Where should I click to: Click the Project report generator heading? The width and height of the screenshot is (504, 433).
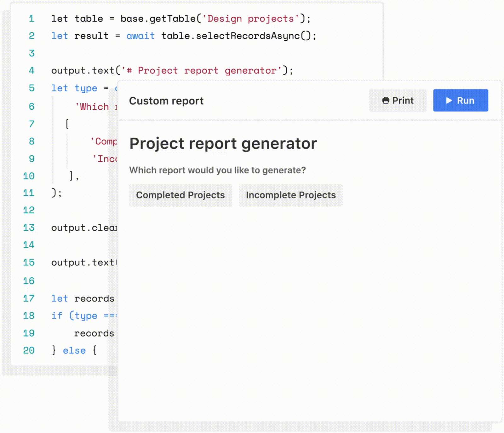223,144
